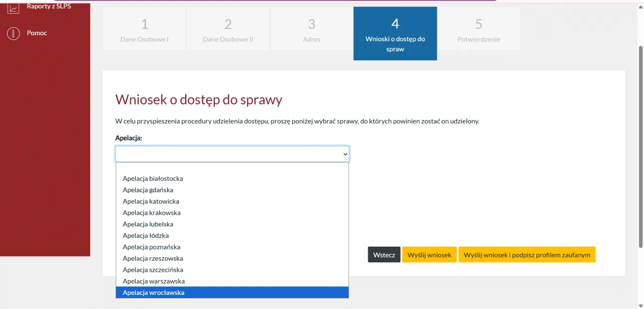Viewport: 644px width, 309px height.
Task: Open step 5 Potwierdzenie
Action: [478, 28]
